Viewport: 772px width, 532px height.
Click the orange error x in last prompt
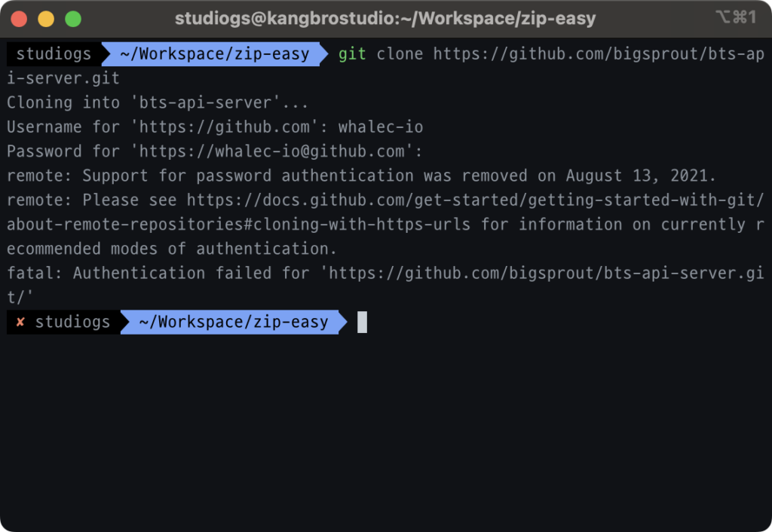[20, 322]
